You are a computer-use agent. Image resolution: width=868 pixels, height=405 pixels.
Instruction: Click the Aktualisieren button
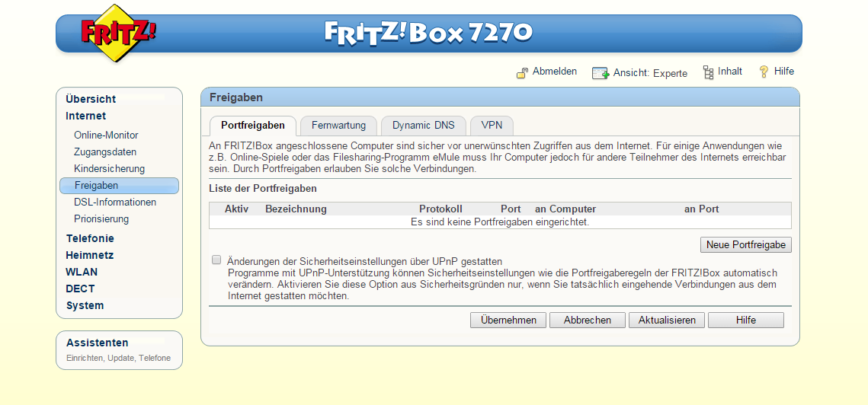point(667,320)
